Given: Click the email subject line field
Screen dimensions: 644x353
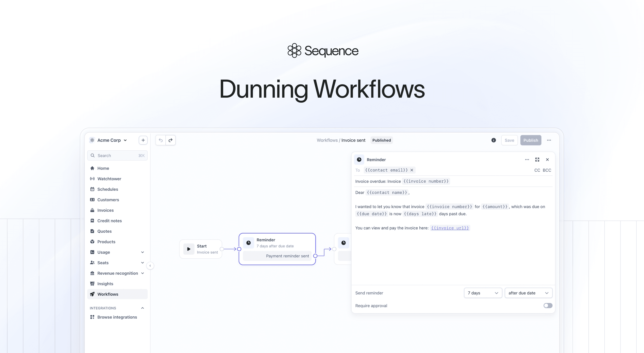Looking at the screenshot, I should [453, 181].
